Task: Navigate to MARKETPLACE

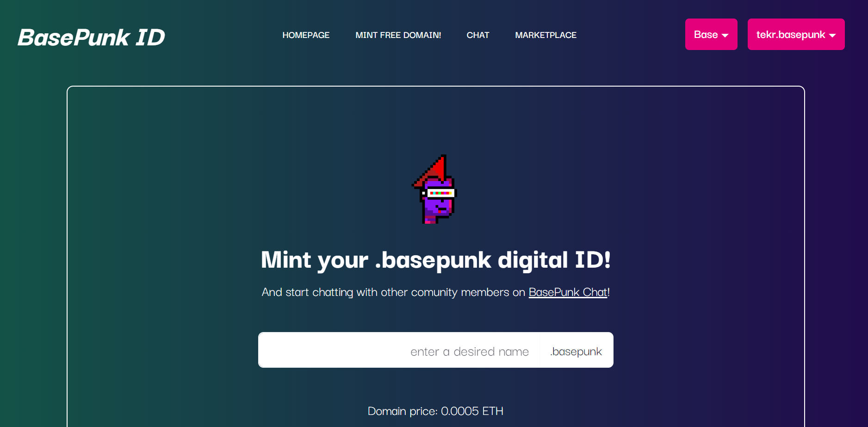Action: coord(546,35)
